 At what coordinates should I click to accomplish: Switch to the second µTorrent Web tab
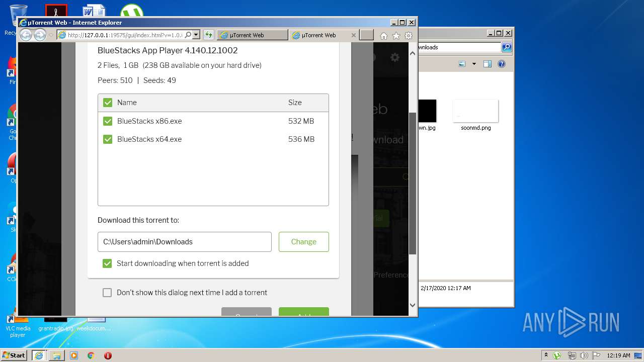tap(318, 35)
